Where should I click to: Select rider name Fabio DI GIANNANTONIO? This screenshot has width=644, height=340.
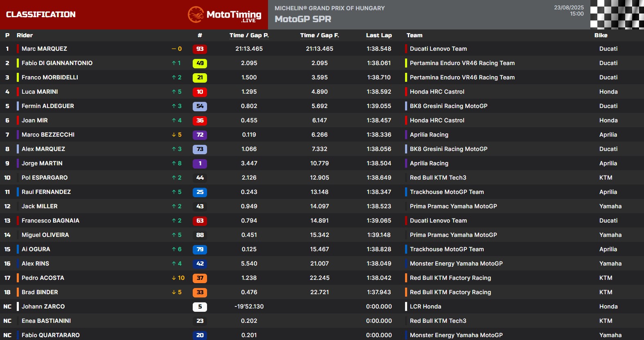[57, 63]
